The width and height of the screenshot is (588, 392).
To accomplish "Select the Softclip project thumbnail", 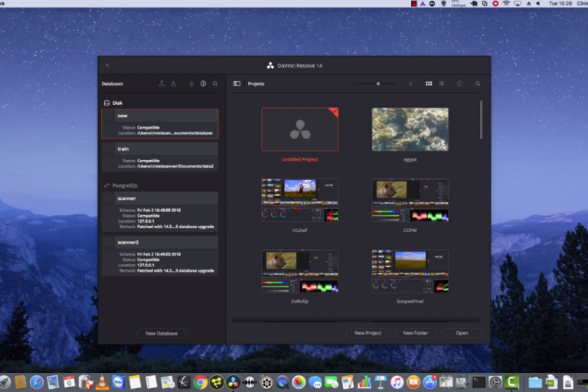I will (299, 271).
